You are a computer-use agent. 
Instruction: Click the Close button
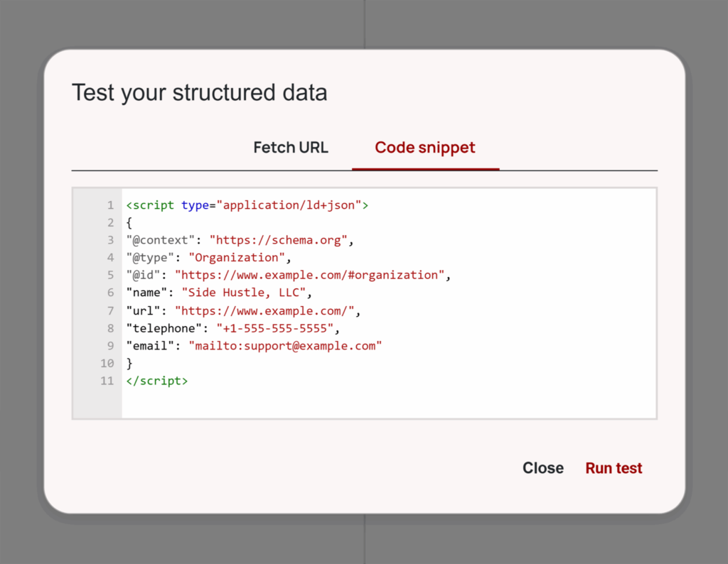(542, 467)
